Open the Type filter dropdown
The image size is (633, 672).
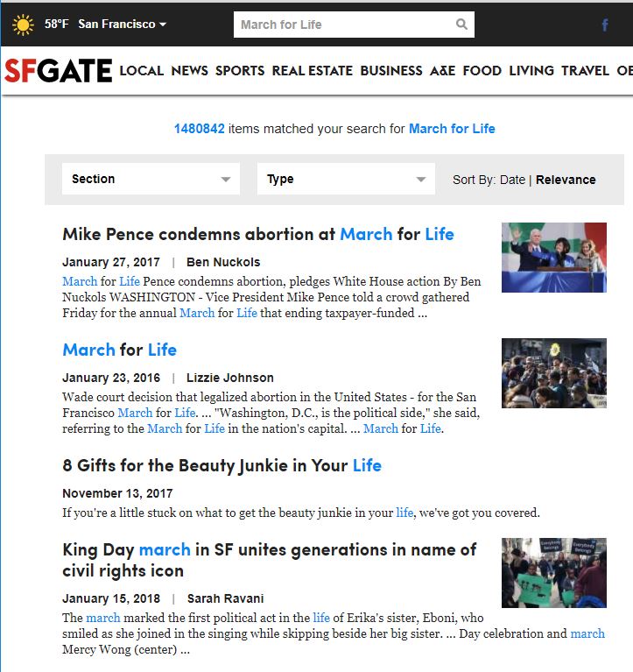[x=346, y=179]
